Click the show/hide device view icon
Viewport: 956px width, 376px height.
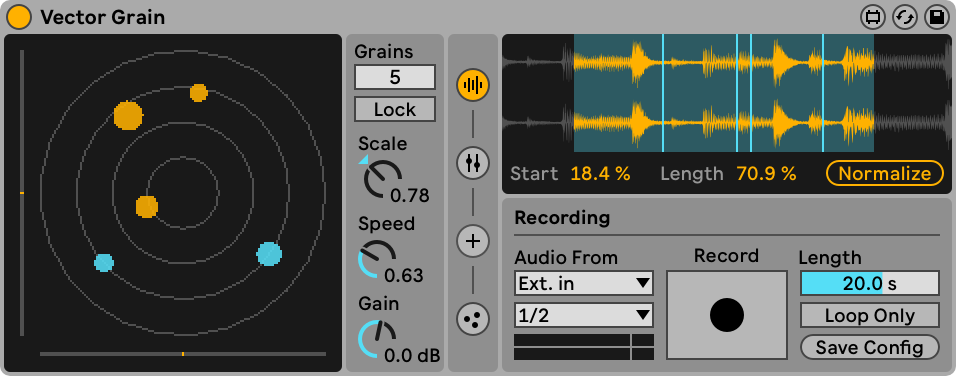[873, 17]
